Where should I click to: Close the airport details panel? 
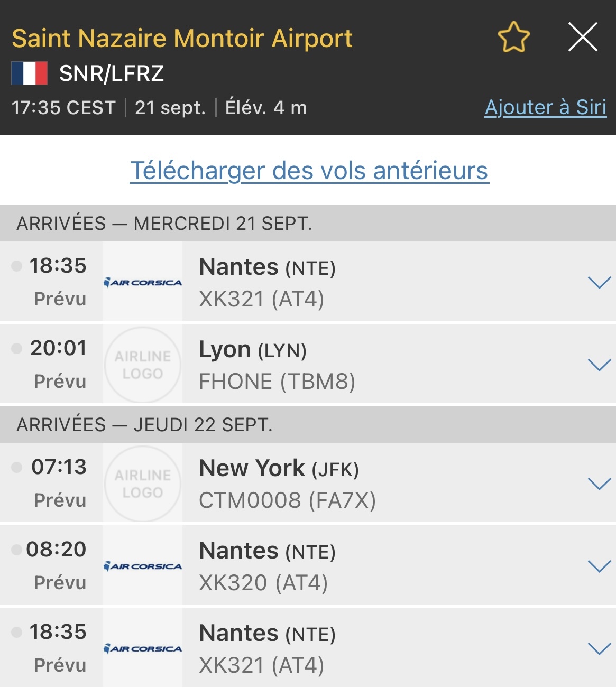[x=583, y=37]
